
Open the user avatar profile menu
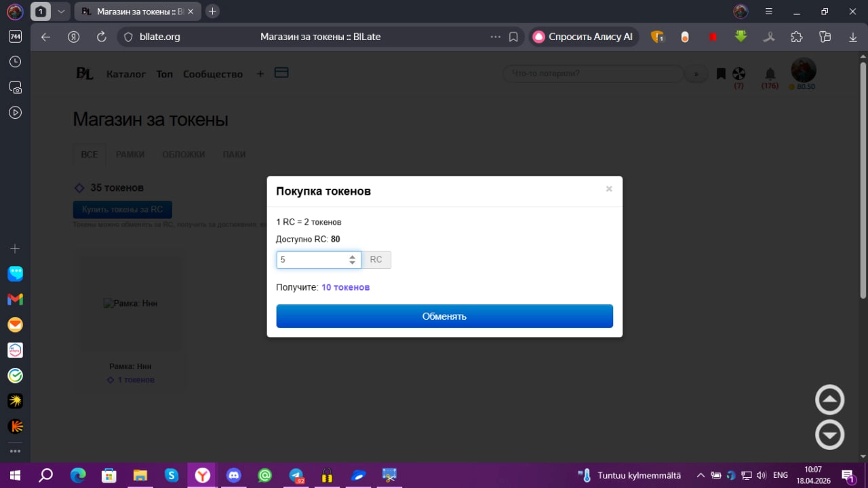pos(804,70)
